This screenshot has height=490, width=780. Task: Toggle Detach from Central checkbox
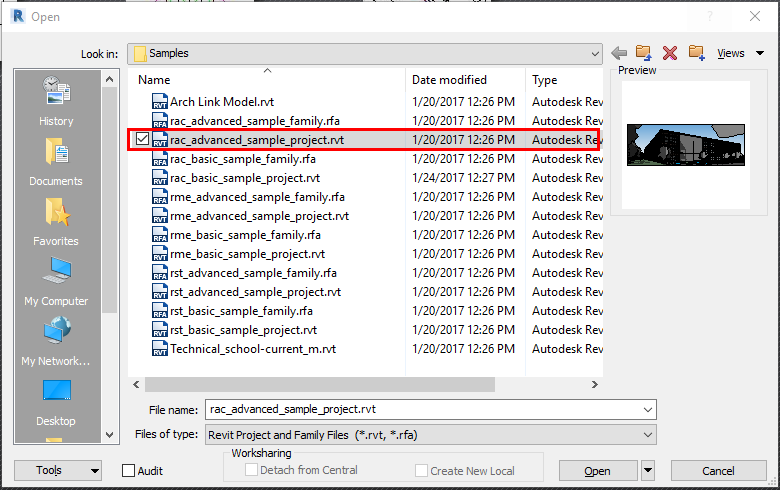pos(251,470)
